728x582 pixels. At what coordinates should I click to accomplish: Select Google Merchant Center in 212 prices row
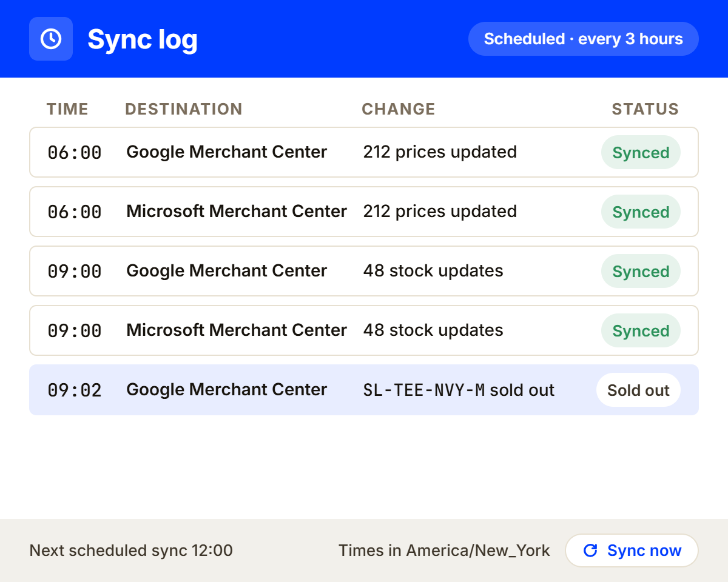227,152
